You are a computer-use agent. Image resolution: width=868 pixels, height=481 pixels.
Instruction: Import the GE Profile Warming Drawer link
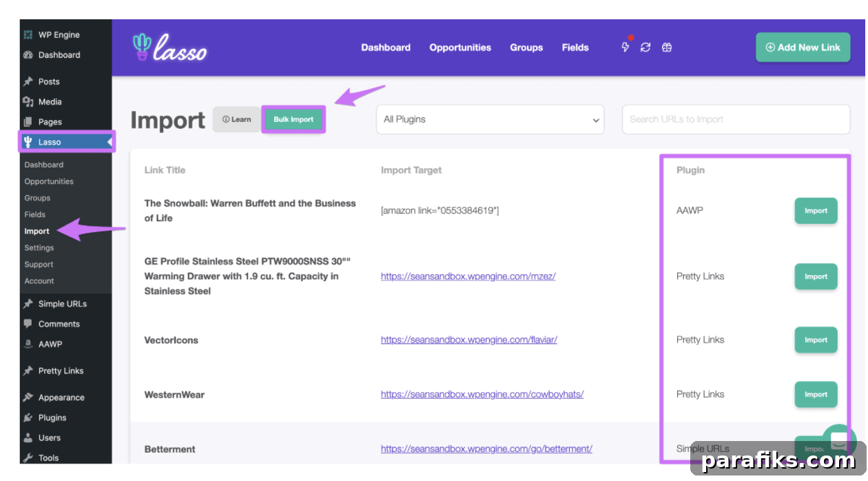816,276
